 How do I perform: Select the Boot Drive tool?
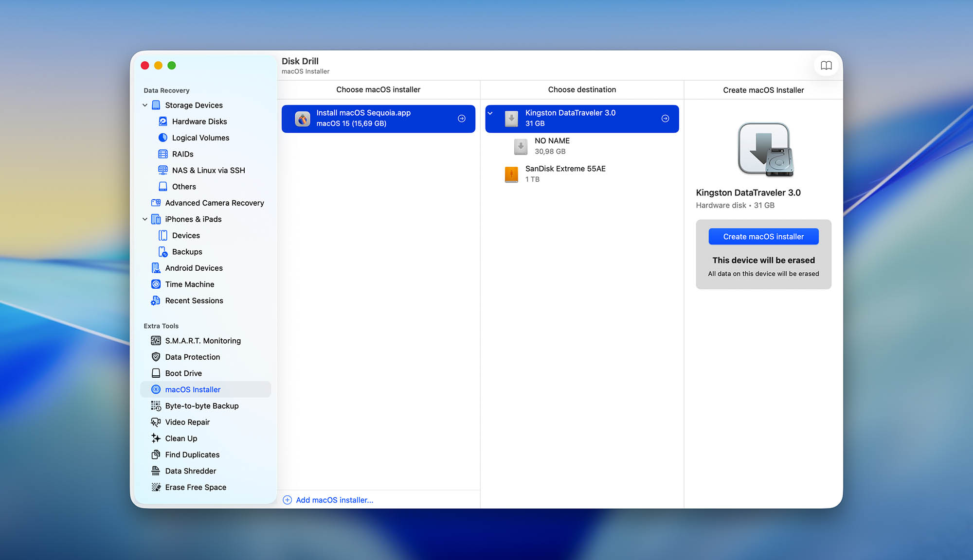(x=183, y=373)
